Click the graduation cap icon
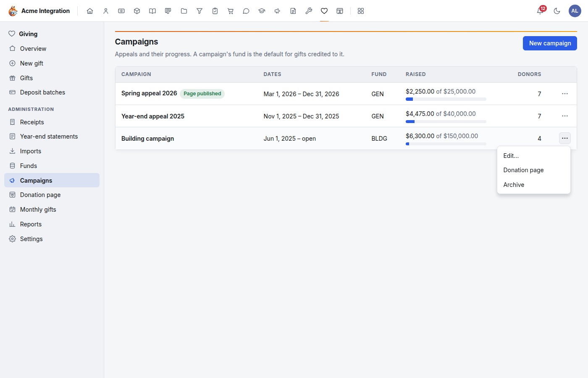Viewport: 588px width, 378px height. 262,11
